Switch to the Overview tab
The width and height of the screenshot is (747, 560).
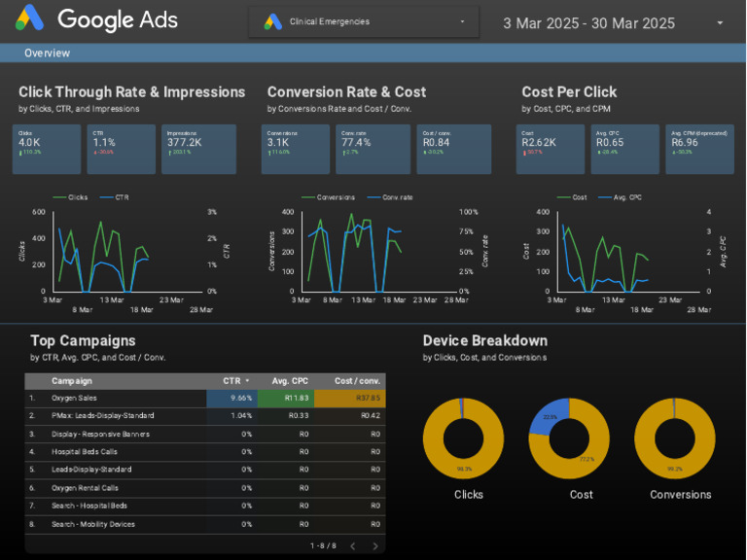click(x=47, y=52)
